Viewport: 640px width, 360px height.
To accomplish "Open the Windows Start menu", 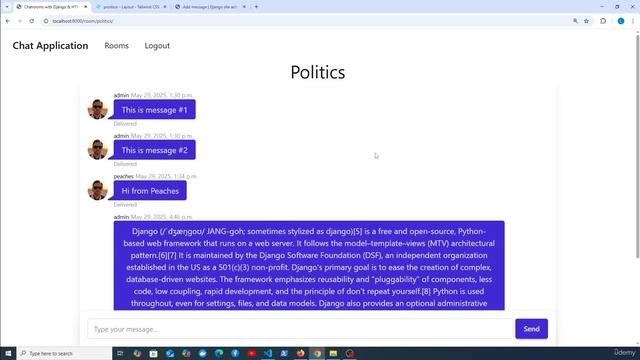I will coord(8,353).
